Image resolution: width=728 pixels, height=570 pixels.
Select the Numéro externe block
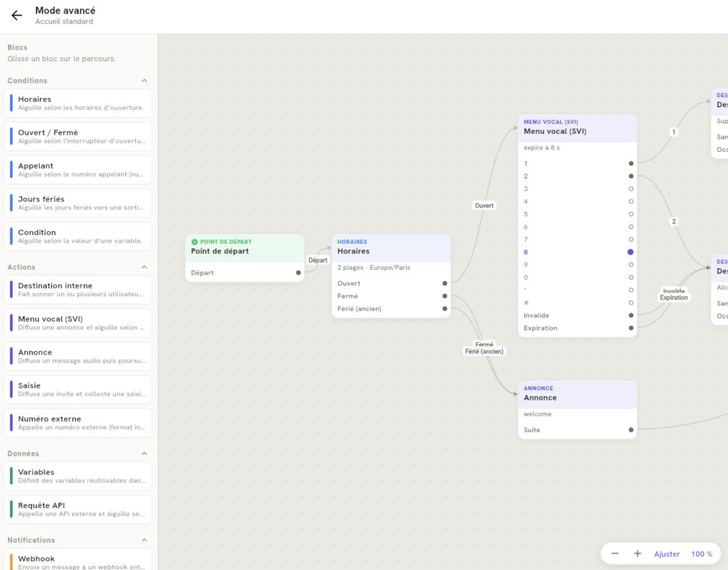78,423
